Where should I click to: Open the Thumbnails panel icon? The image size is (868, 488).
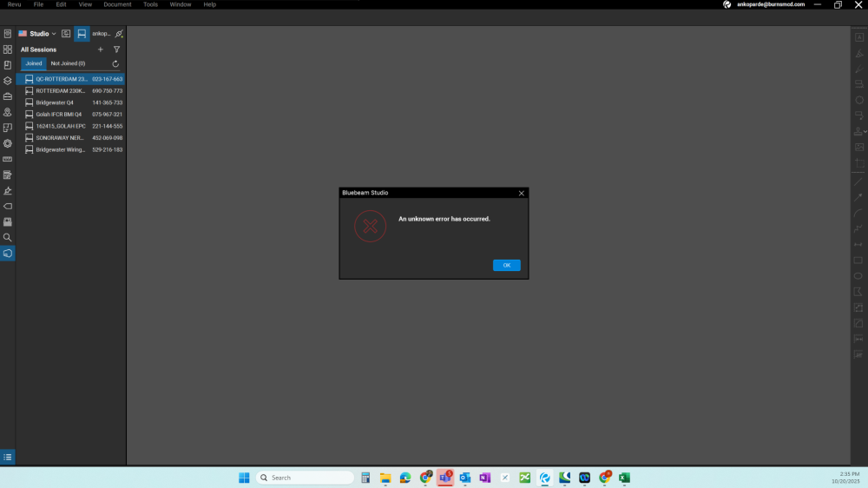(x=8, y=49)
